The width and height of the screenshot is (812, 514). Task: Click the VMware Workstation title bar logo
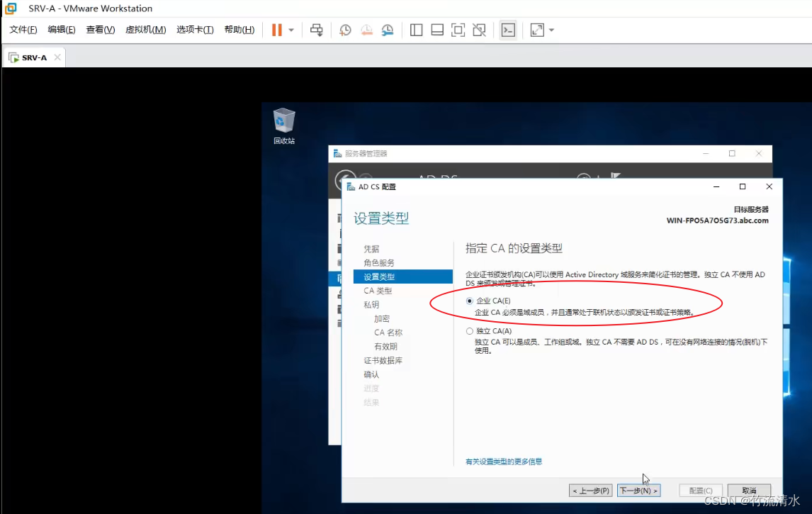11,9
